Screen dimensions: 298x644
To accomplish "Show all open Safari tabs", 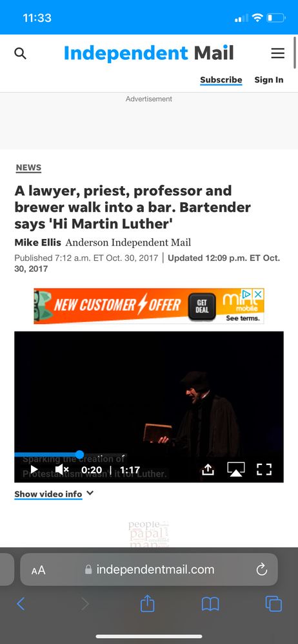I will click(x=273, y=604).
